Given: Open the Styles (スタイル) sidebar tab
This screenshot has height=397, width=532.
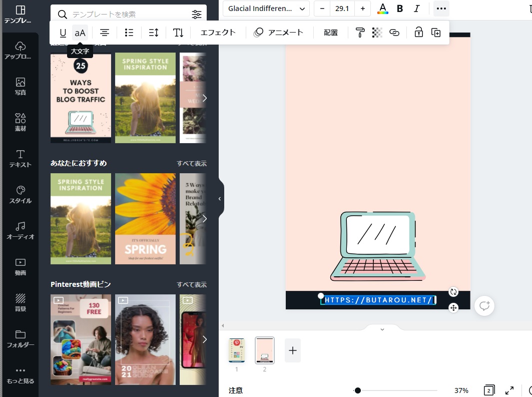Looking at the screenshot, I should (20, 194).
